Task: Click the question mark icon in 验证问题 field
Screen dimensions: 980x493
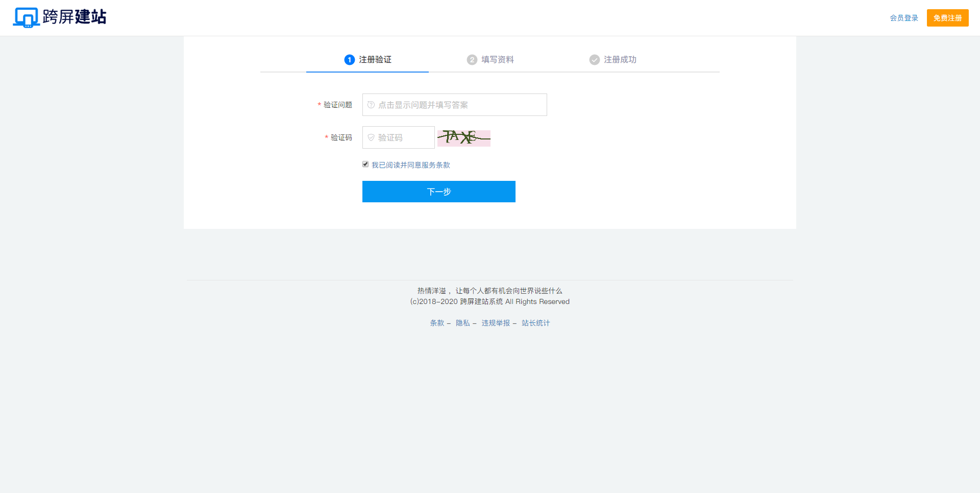Action: pyautogui.click(x=371, y=105)
